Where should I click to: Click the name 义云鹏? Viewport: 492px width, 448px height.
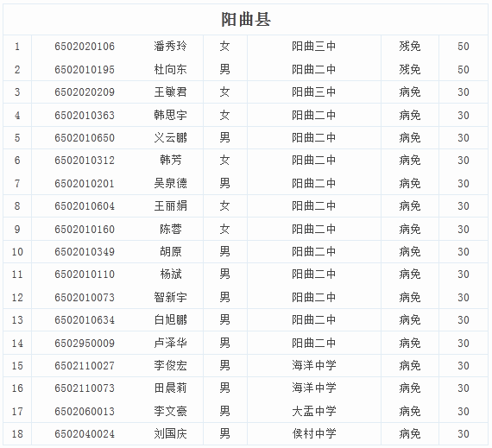coord(170,138)
